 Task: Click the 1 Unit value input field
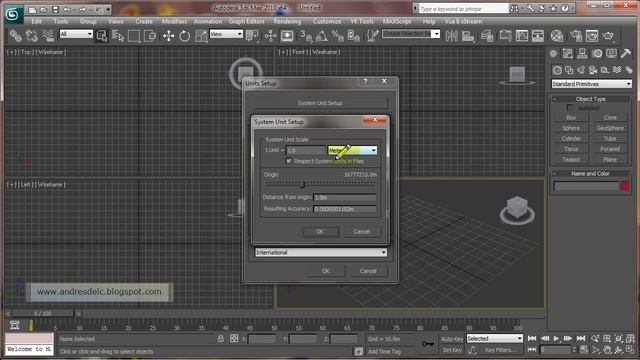[306, 151]
